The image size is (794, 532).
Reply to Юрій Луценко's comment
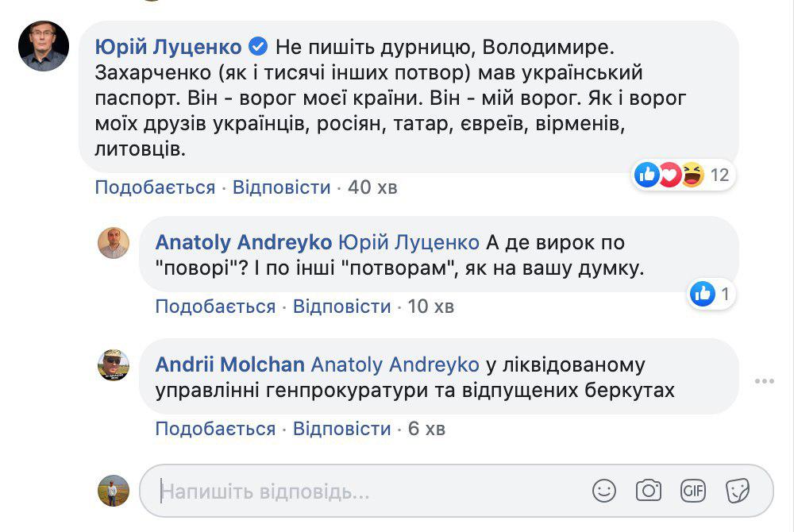[x=280, y=187]
